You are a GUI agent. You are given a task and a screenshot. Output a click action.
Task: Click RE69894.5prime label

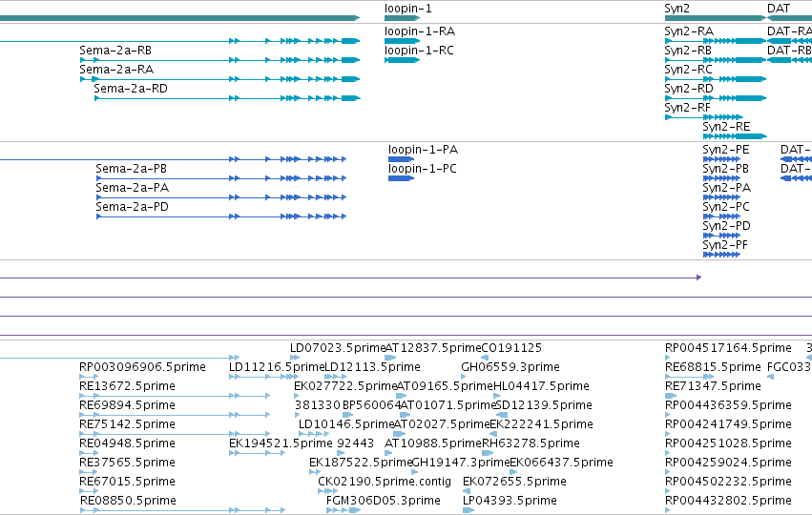pyautogui.click(x=128, y=405)
